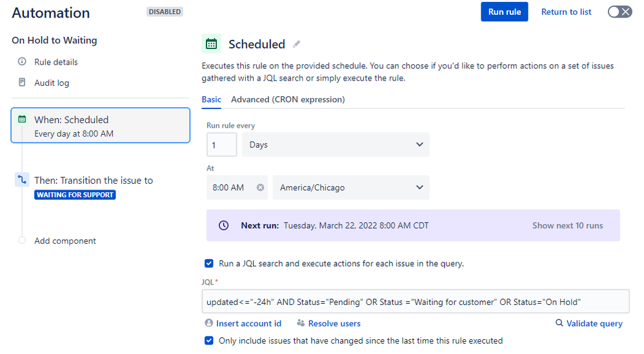Click the On Hold to Waiting rule name

pyautogui.click(x=55, y=40)
